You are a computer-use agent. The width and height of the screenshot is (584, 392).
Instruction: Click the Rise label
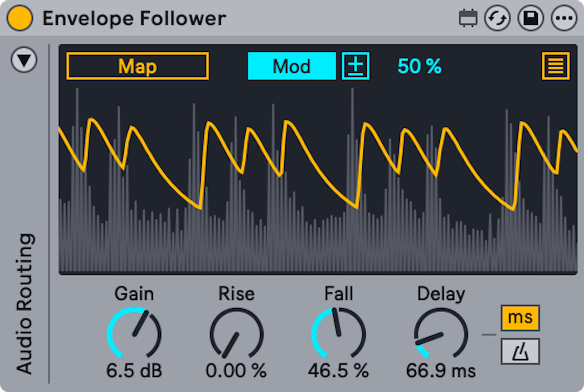point(237,293)
